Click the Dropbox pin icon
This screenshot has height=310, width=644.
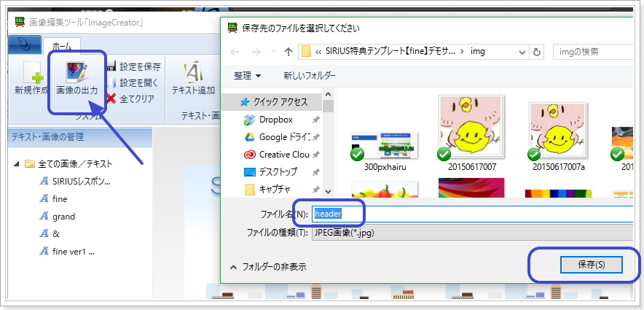(x=315, y=120)
